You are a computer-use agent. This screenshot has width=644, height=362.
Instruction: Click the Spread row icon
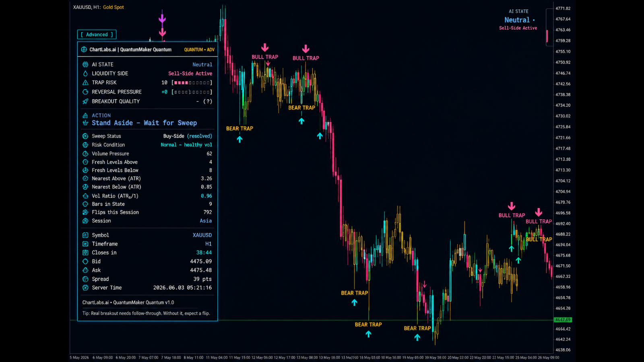[85, 279]
